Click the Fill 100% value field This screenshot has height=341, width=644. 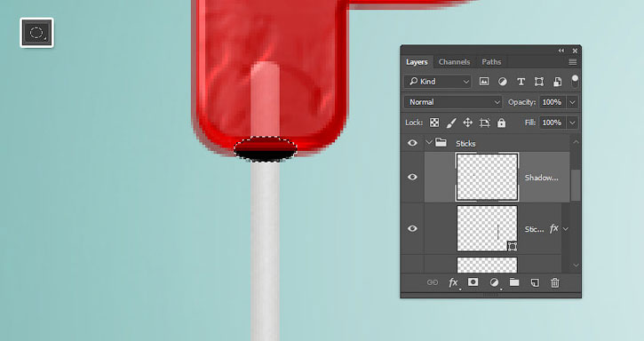click(553, 123)
